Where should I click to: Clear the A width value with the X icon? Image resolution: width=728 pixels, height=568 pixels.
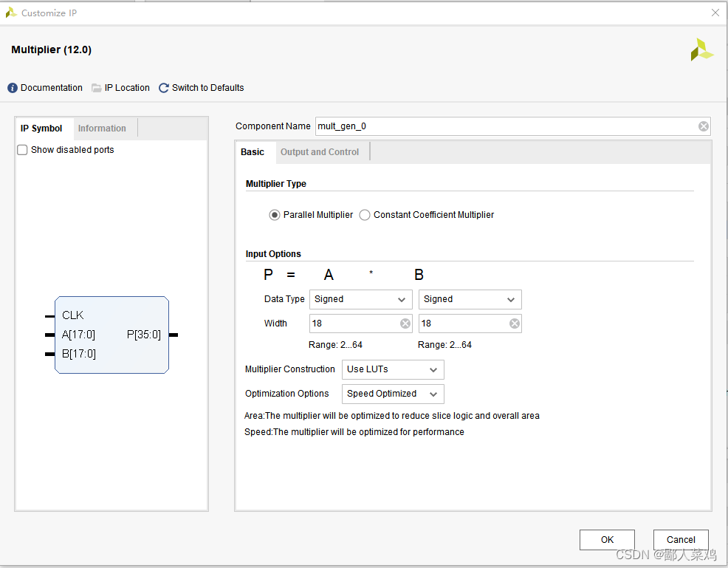405,324
